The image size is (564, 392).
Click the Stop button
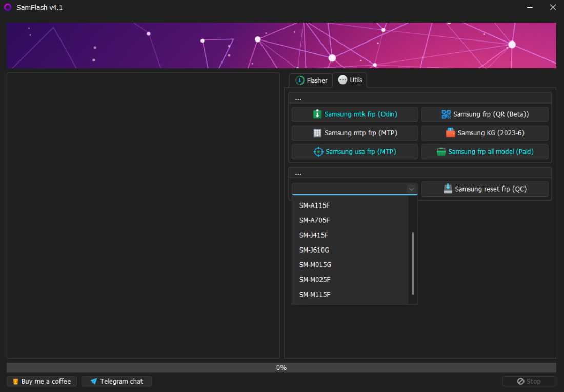529,381
